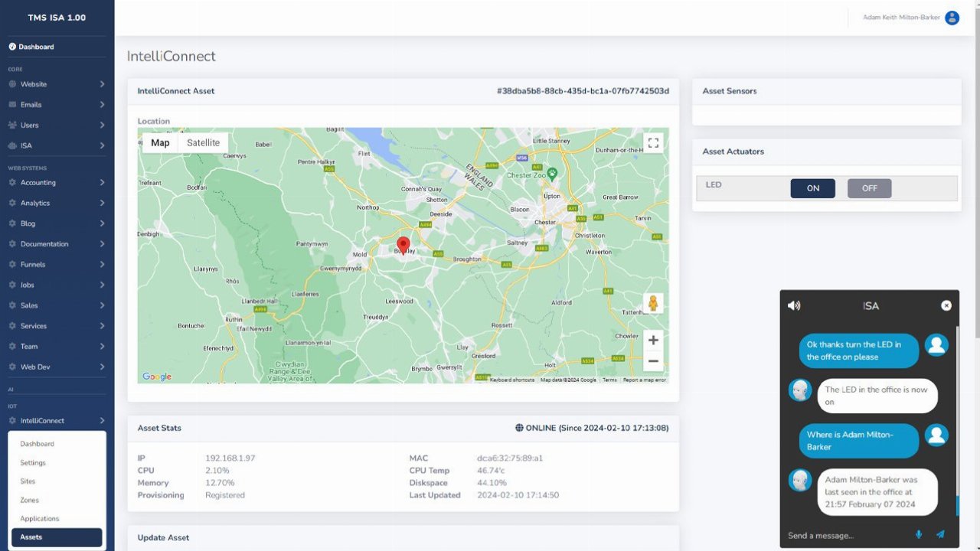
Task: Click the gear icon beside Funnels
Action: [12, 265]
